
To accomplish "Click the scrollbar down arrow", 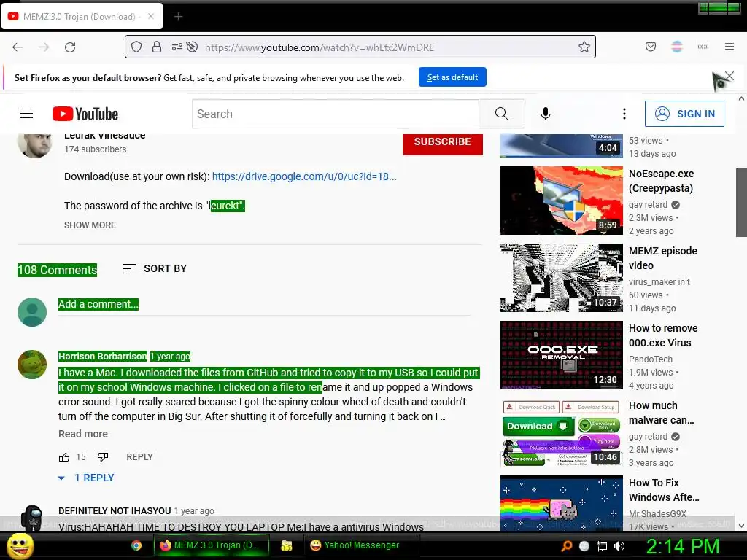I will (741, 526).
